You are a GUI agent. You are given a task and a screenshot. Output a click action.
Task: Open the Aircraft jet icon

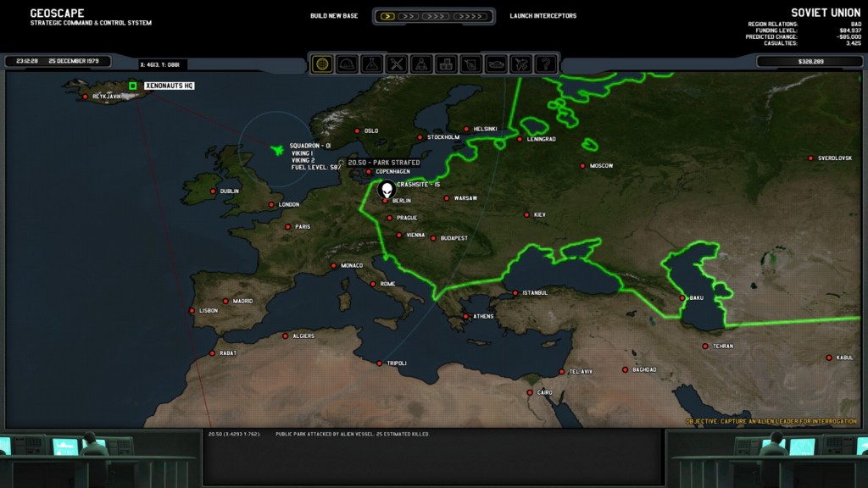click(521, 64)
